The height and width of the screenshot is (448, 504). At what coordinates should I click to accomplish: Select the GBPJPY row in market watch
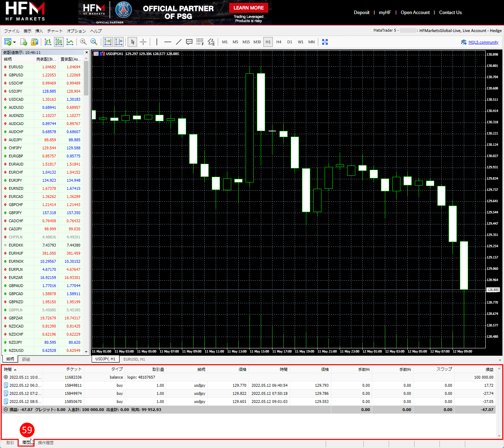tap(16, 213)
